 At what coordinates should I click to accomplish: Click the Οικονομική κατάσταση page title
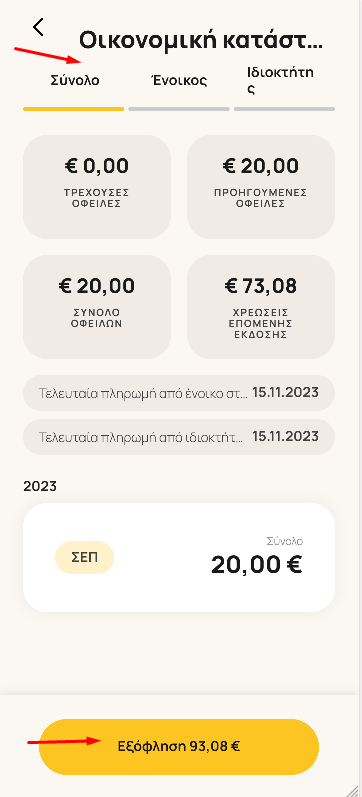click(201, 40)
